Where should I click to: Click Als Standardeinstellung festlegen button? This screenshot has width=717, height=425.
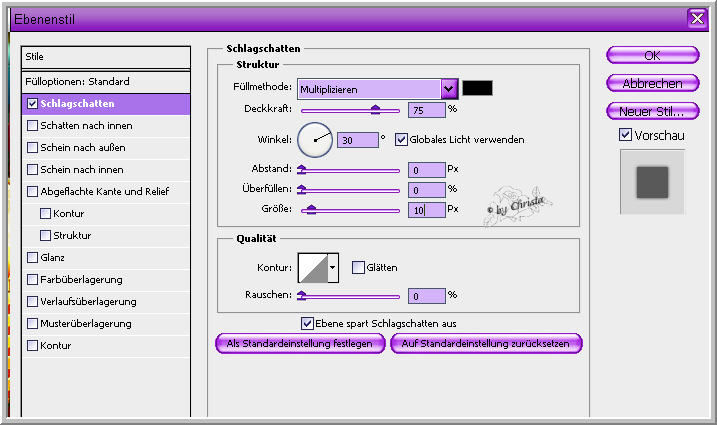[300, 344]
